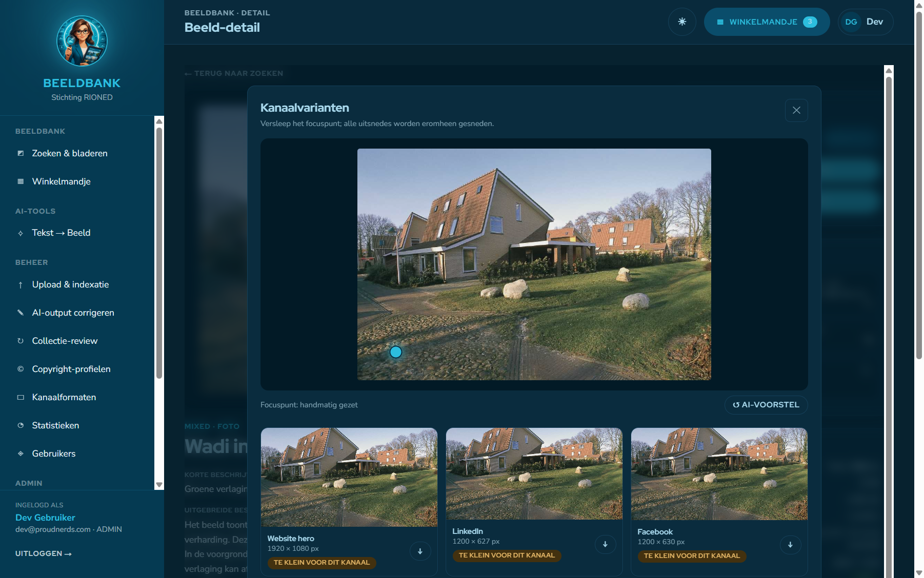Select the Website hero preview thumbnail
Viewport: 924px width, 578px height.
pyautogui.click(x=349, y=478)
